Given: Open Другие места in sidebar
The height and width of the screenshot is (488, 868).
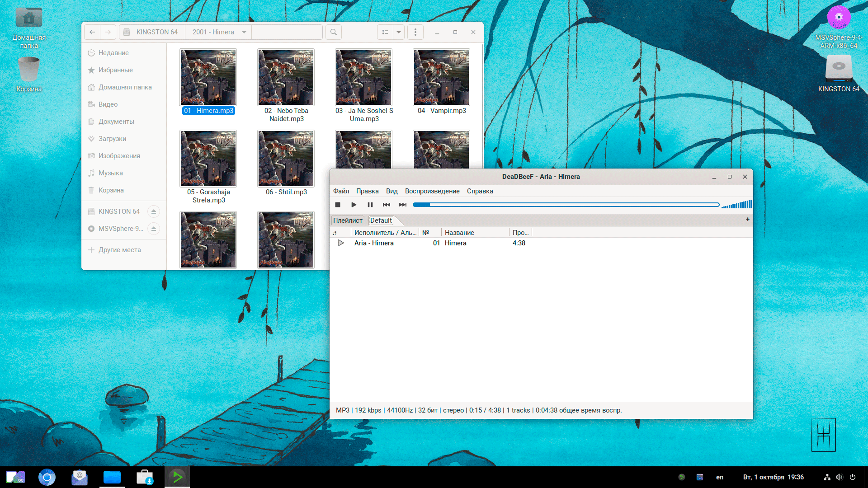Looking at the screenshot, I should tap(119, 250).
